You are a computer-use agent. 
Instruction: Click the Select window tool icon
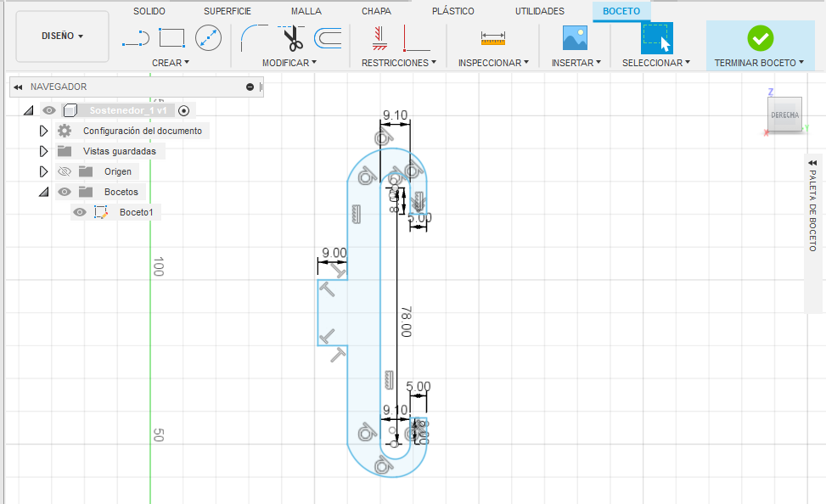tap(656, 38)
